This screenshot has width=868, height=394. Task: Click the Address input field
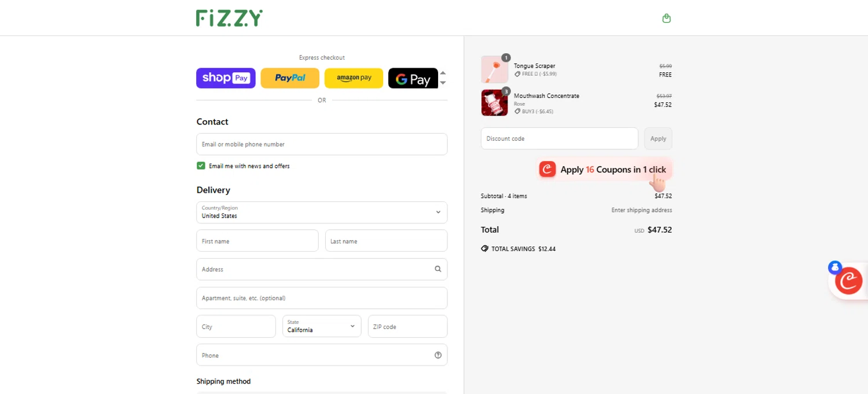click(x=322, y=269)
